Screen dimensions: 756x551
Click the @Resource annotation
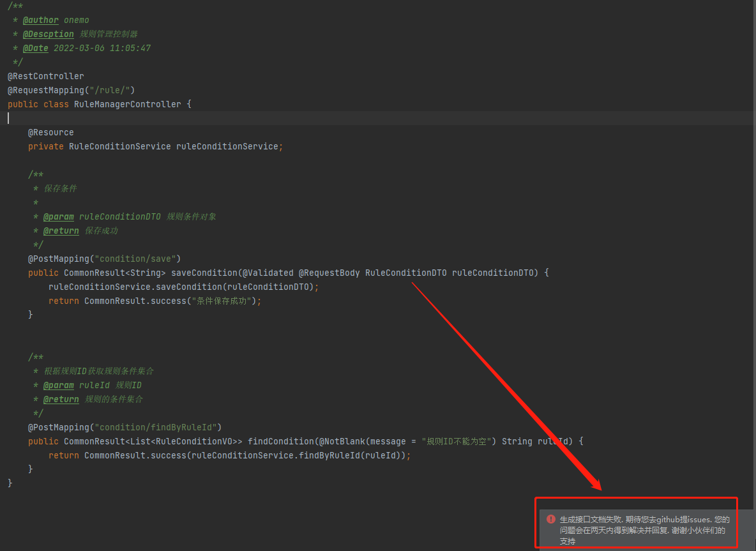[x=50, y=132]
